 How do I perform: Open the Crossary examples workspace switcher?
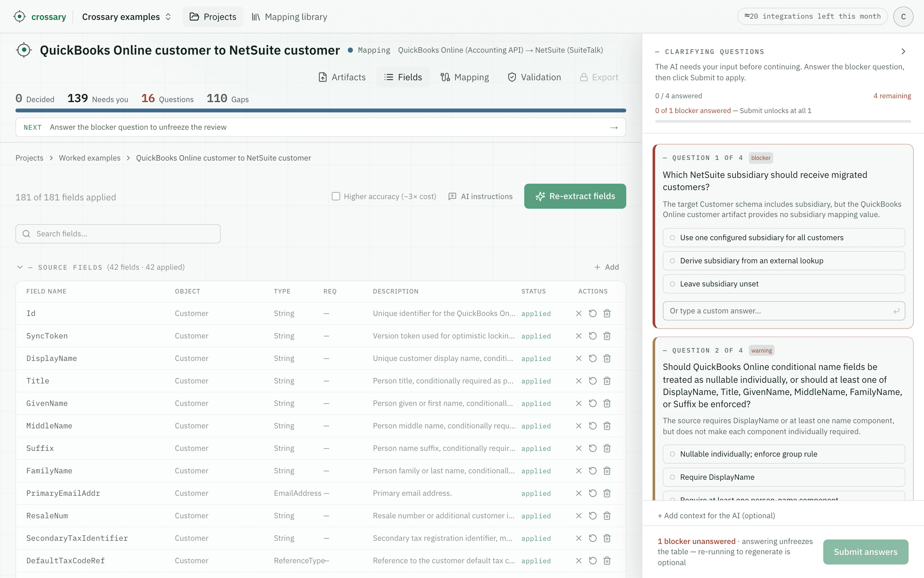(126, 16)
